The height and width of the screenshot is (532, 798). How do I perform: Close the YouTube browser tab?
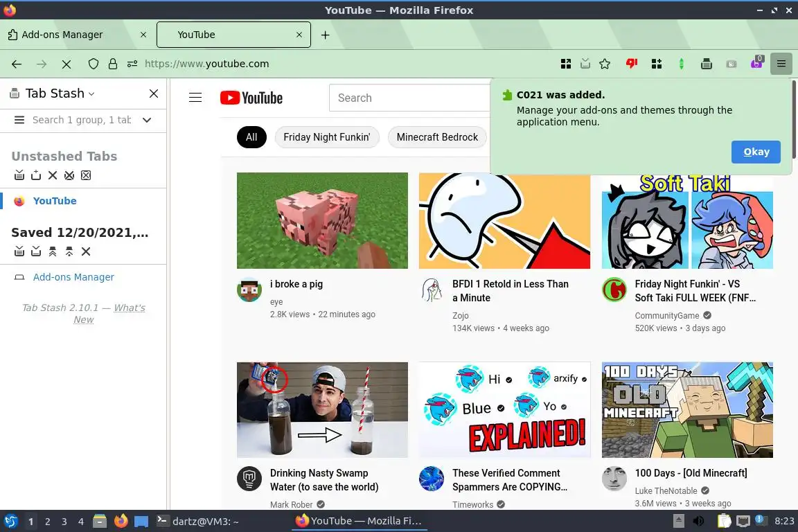[299, 35]
